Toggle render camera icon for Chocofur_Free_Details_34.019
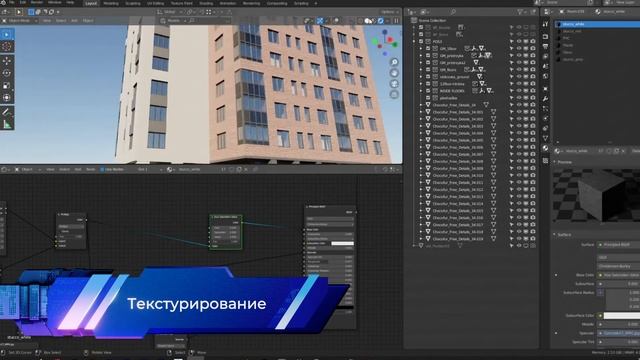Image resolution: width=640 pixels, height=360 pixels. coord(533,239)
